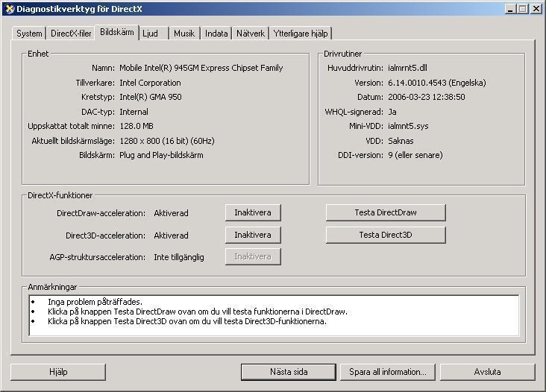
Task: Click the 'Uppskattat totalt minne:' label
Action: click(x=72, y=126)
